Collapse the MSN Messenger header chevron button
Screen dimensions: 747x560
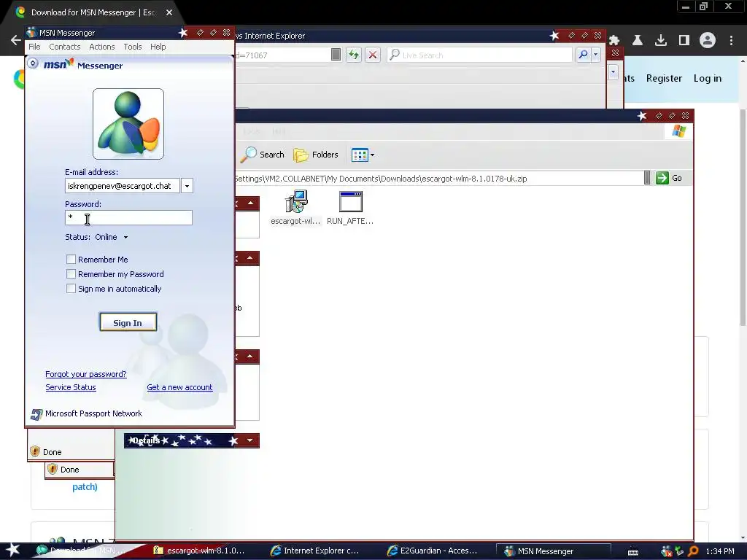tap(32, 63)
